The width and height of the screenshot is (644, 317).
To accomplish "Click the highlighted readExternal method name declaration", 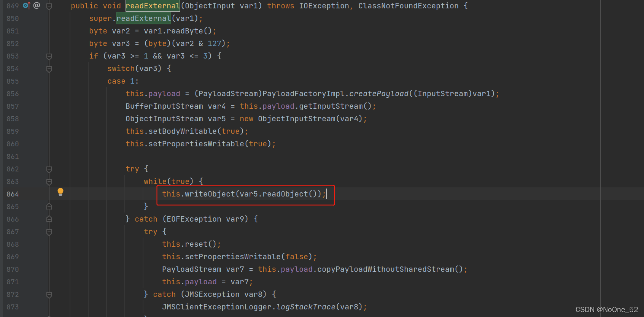I will click(153, 6).
